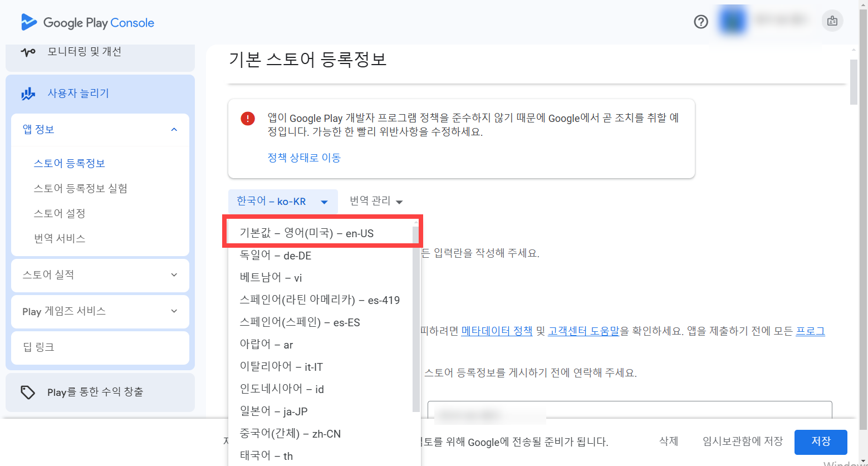868x466 pixels.
Task: Open 번역 서비스 in sidebar
Action: click(60, 239)
